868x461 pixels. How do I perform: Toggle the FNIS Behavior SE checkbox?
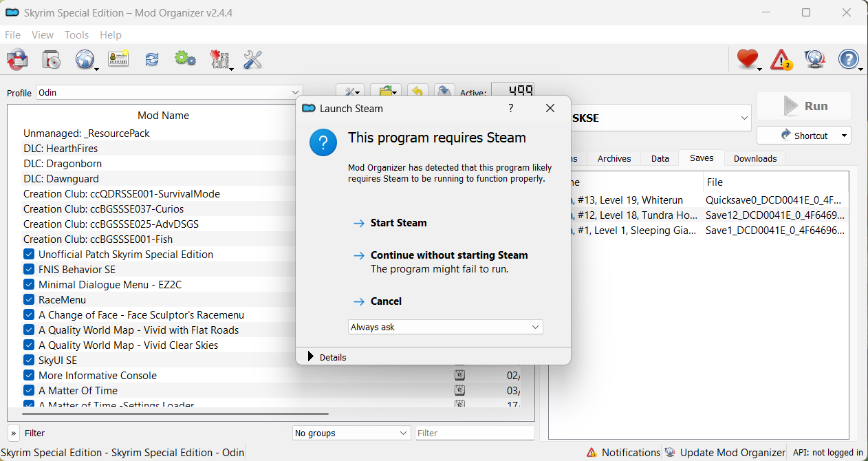tap(29, 270)
